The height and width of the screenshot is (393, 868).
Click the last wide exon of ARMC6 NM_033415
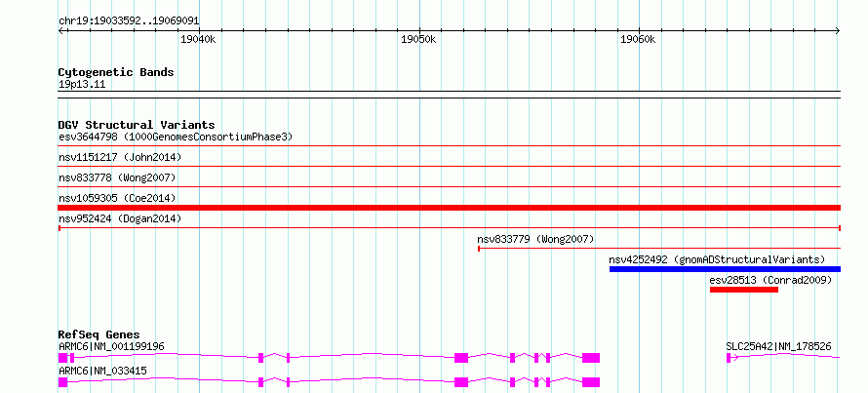coord(591,382)
